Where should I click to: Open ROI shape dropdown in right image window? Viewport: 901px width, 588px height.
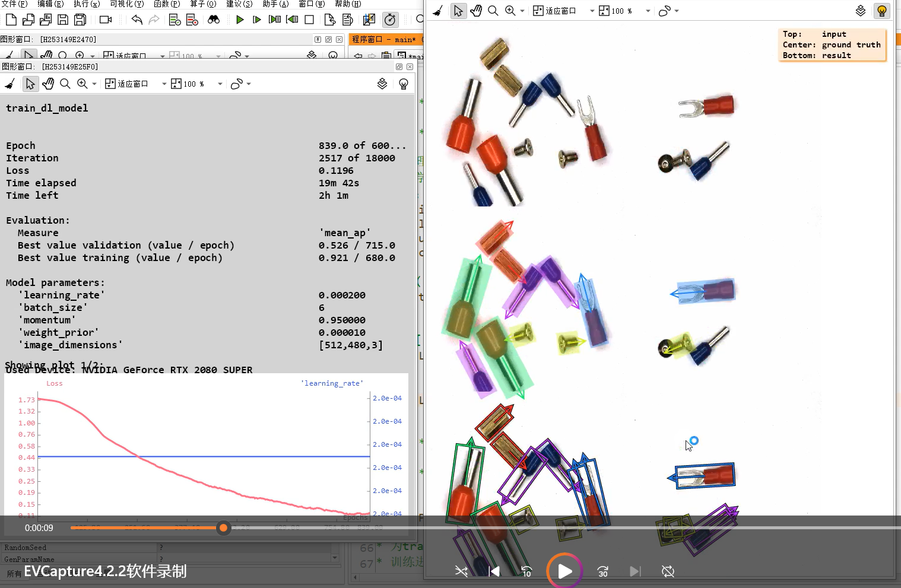point(677,11)
